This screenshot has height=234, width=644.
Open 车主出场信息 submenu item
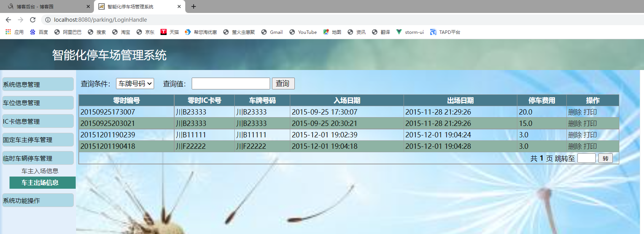[43, 183]
